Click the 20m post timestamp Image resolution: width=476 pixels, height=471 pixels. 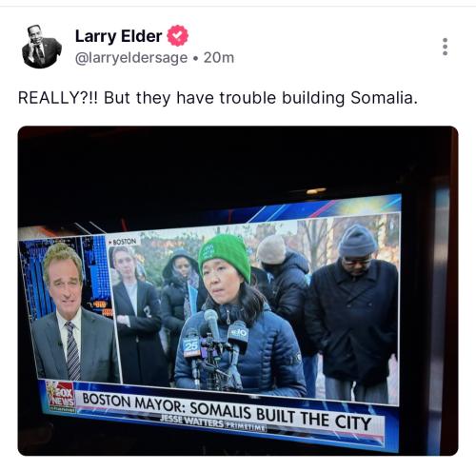219,58
